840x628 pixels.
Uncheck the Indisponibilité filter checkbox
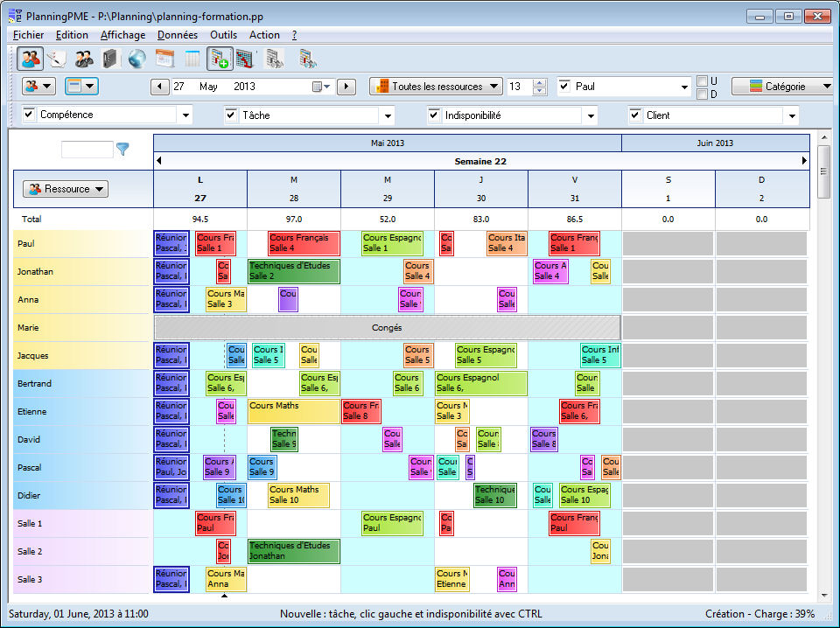(x=434, y=115)
